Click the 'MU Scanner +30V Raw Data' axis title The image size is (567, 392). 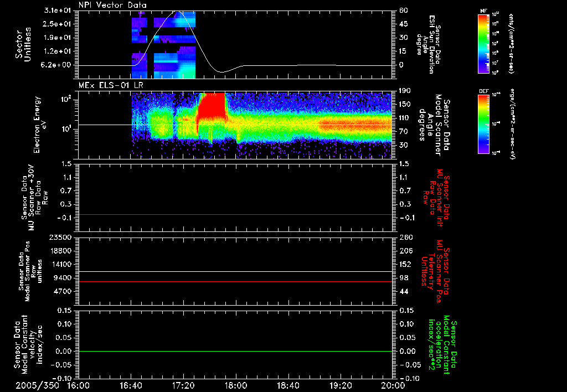tap(34, 199)
